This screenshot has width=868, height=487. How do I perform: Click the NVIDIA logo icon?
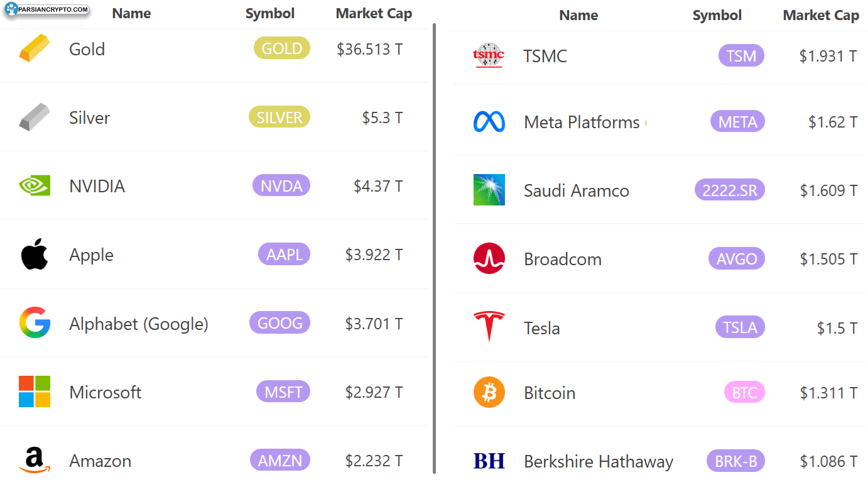pyautogui.click(x=34, y=186)
